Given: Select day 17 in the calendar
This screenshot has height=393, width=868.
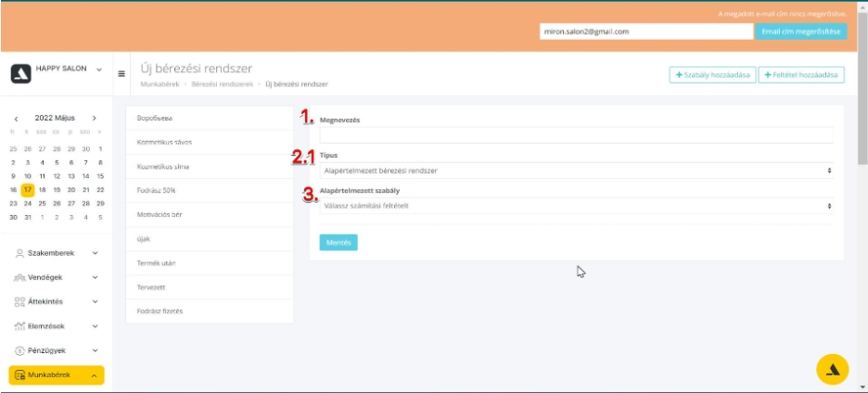Looking at the screenshot, I should point(28,189).
